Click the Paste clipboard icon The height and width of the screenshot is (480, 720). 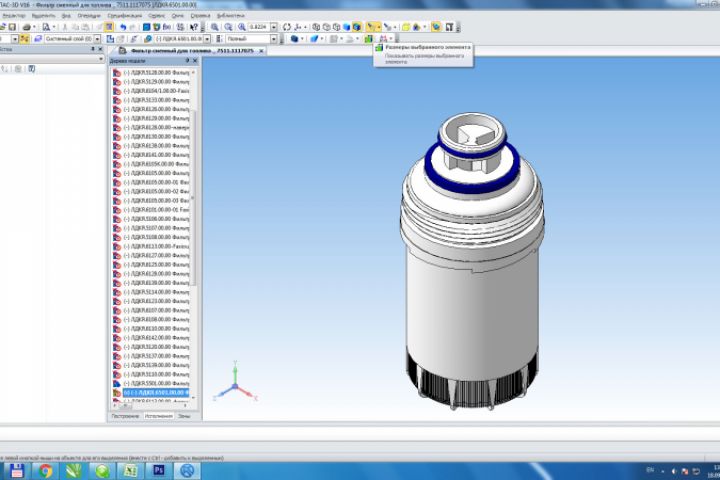coord(85,27)
